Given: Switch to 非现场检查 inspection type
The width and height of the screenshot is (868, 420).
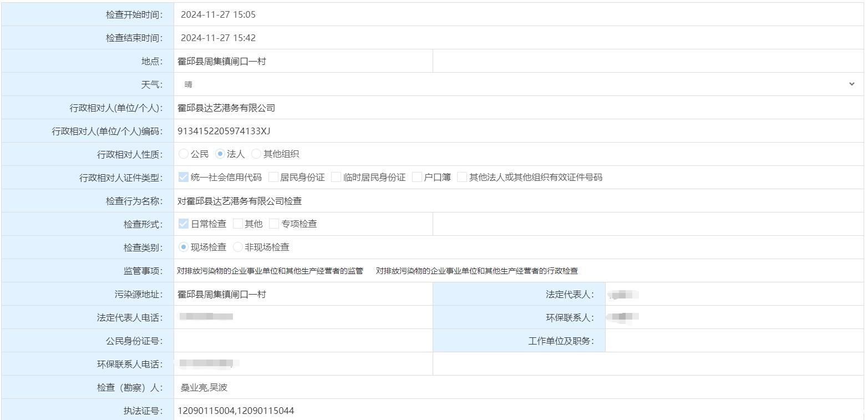Looking at the screenshot, I should tap(238, 247).
